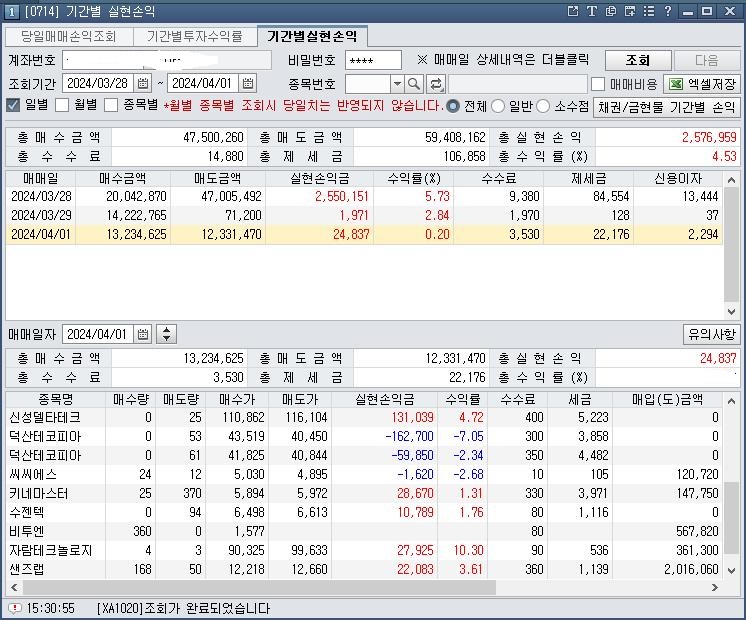Screen dimensions: 746x620
Task: Enable the 월별 checkbox
Action: tap(62, 106)
